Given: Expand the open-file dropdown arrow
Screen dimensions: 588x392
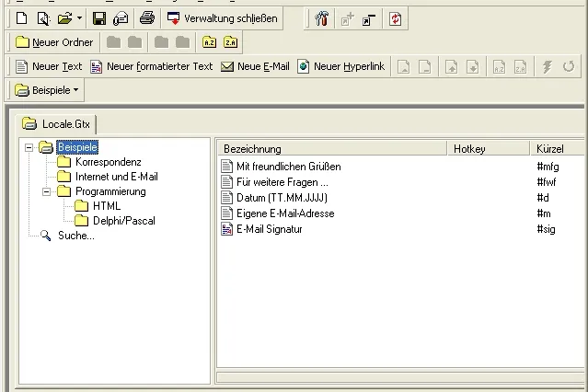Looking at the screenshot, I should (x=79, y=18).
